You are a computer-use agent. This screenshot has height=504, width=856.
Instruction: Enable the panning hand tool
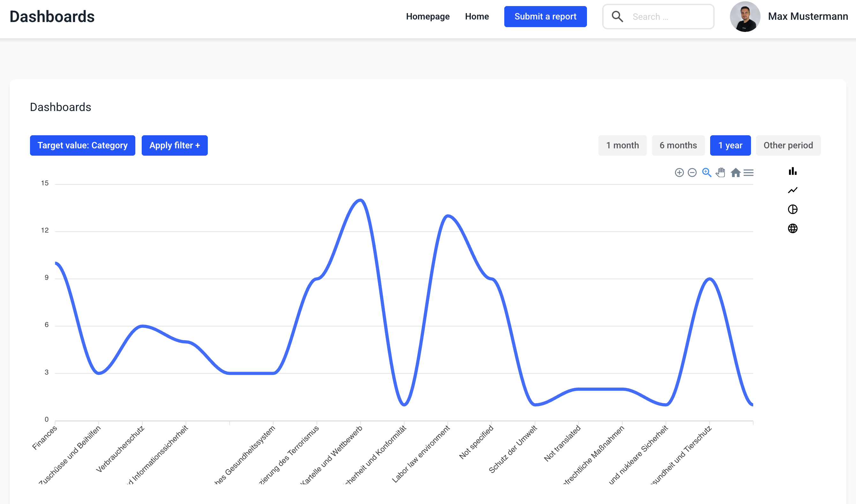click(x=720, y=173)
